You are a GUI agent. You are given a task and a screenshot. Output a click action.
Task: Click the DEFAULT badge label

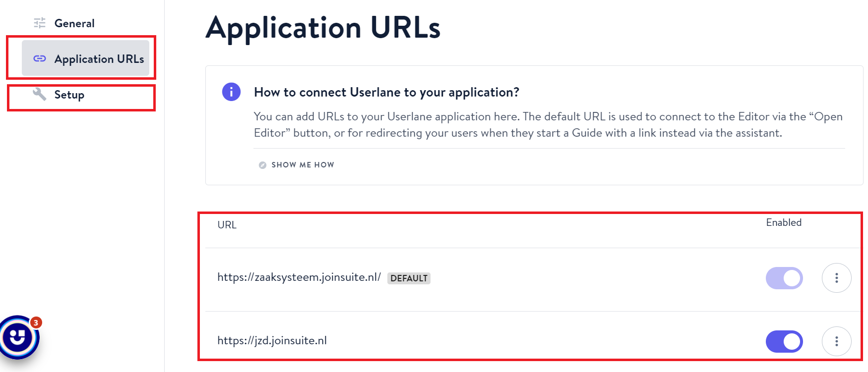pyautogui.click(x=409, y=278)
